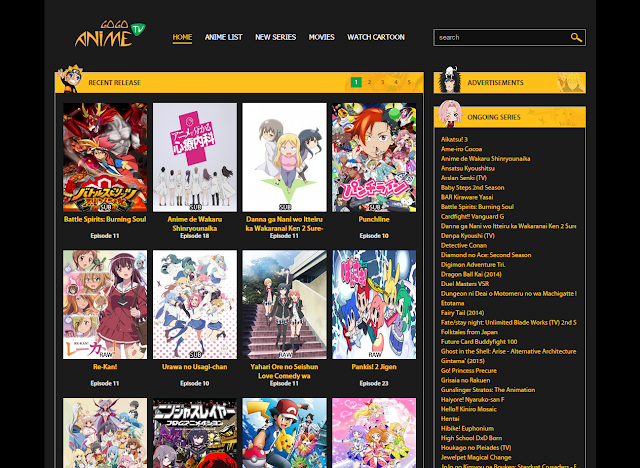Go to page 4 of recent releases

coord(396,82)
